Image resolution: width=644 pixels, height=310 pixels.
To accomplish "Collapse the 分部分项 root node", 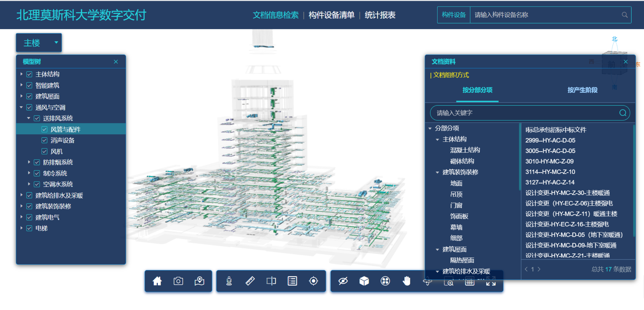I will coord(430,128).
